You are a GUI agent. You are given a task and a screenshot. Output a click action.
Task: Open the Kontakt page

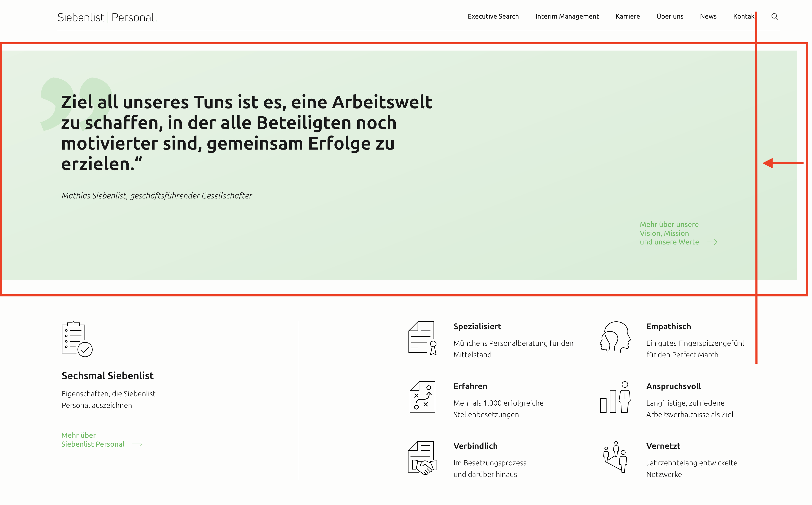pos(743,16)
